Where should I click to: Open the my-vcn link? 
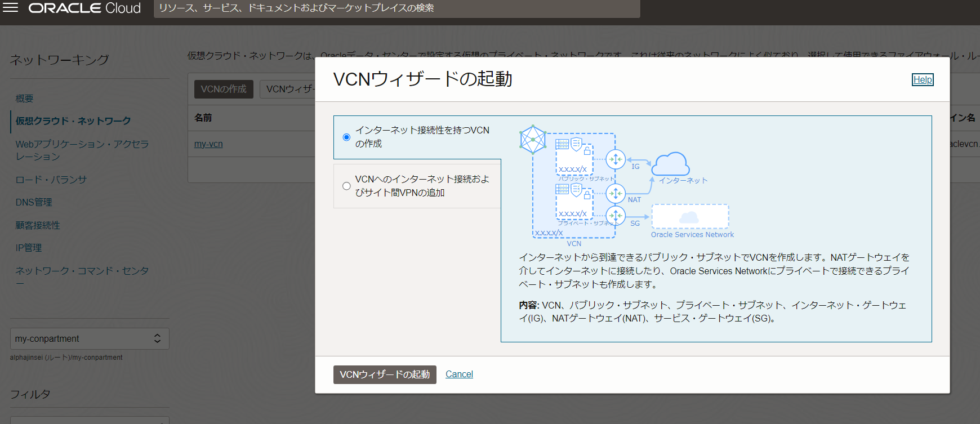point(208,144)
